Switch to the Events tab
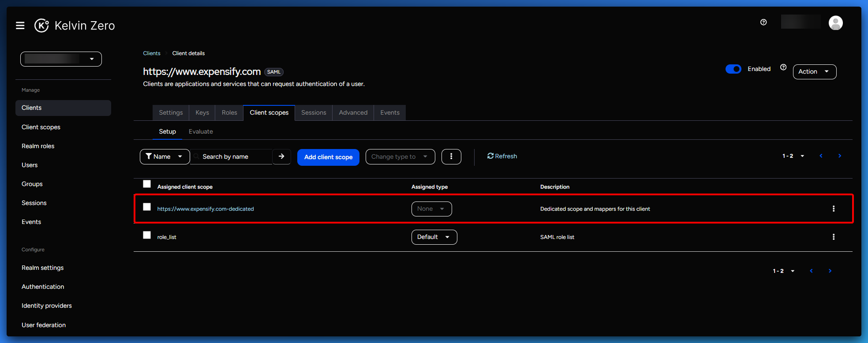868x343 pixels. [390, 112]
